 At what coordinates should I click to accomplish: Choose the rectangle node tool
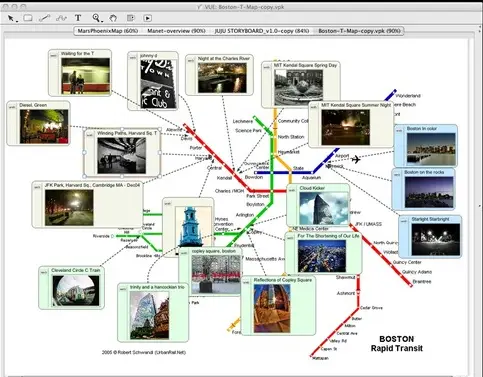click(x=28, y=18)
